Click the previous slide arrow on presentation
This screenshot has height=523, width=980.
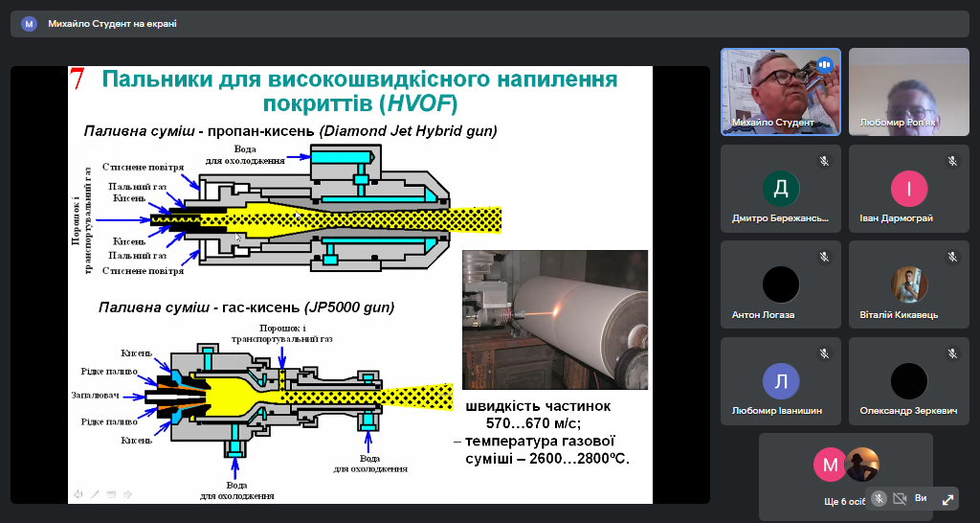[x=78, y=494]
